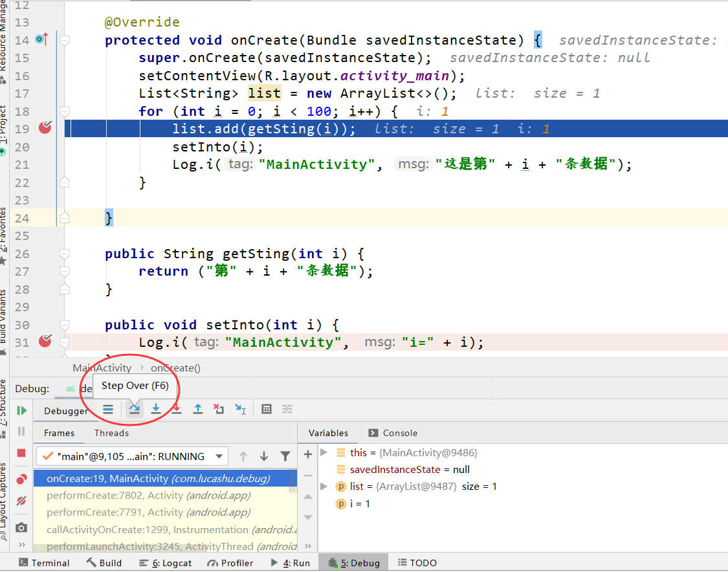Screen dimensions: 728x572
Task: Select next frame down arrow
Action: coord(264,456)
